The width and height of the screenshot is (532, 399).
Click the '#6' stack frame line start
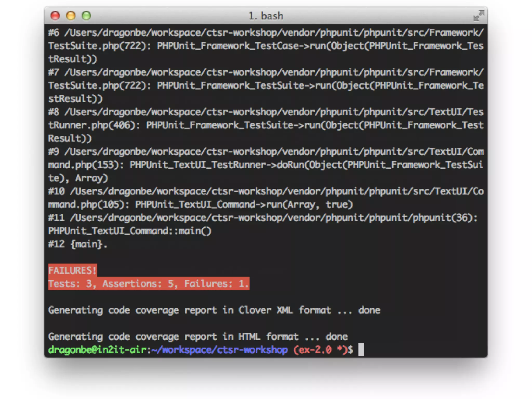point(54,33)
